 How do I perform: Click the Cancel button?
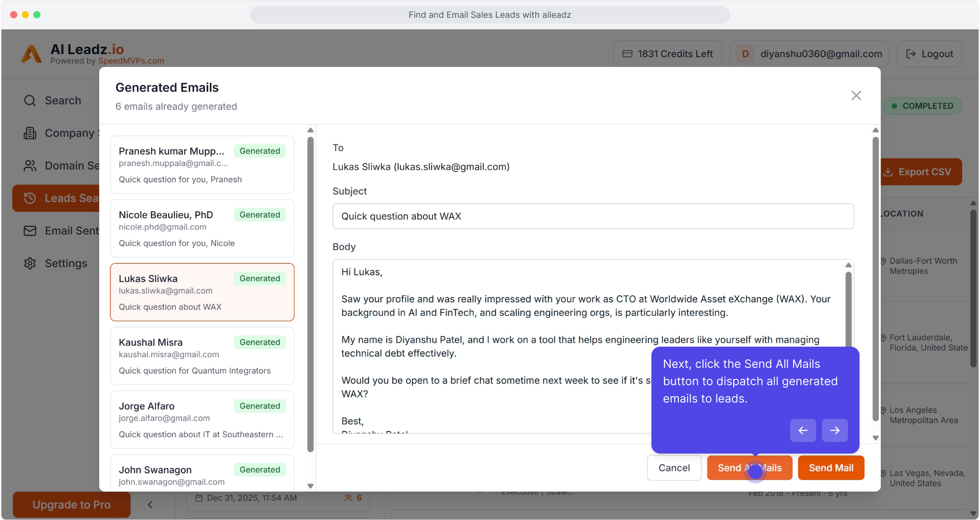click(674, 468)
